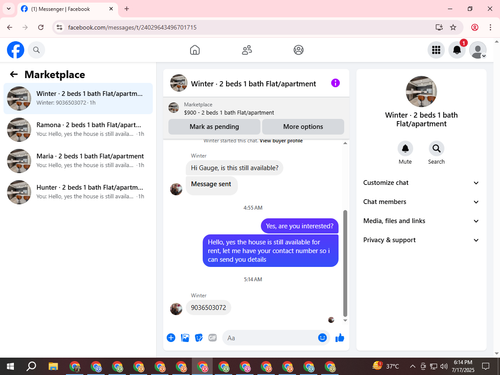The image size is (500, 375).
Task: Open Chrome's three-dot menu
Action: pos(490,27)
